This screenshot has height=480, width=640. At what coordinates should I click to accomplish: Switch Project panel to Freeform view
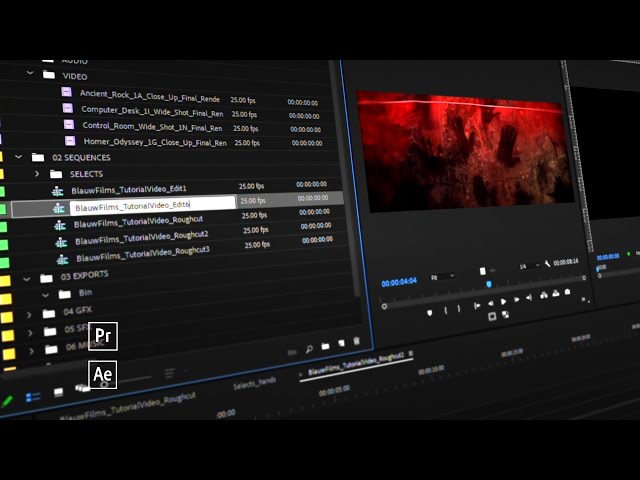coord(82,388)
